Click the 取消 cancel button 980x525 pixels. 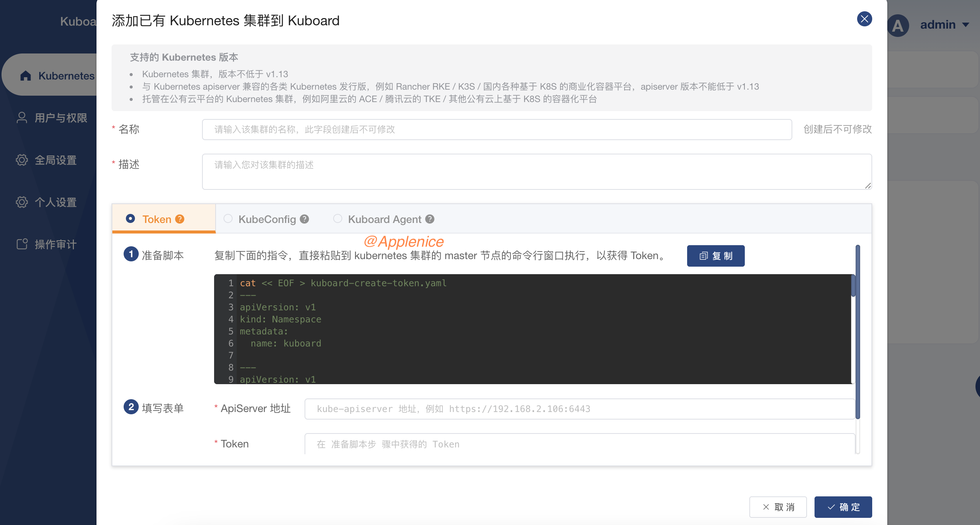click(778, 507)
